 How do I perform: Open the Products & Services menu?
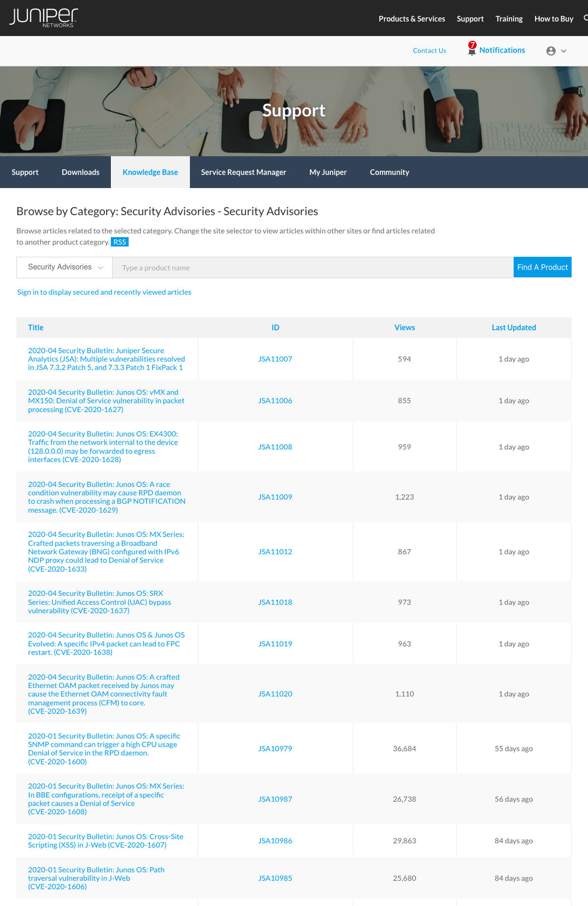point(412,19)
